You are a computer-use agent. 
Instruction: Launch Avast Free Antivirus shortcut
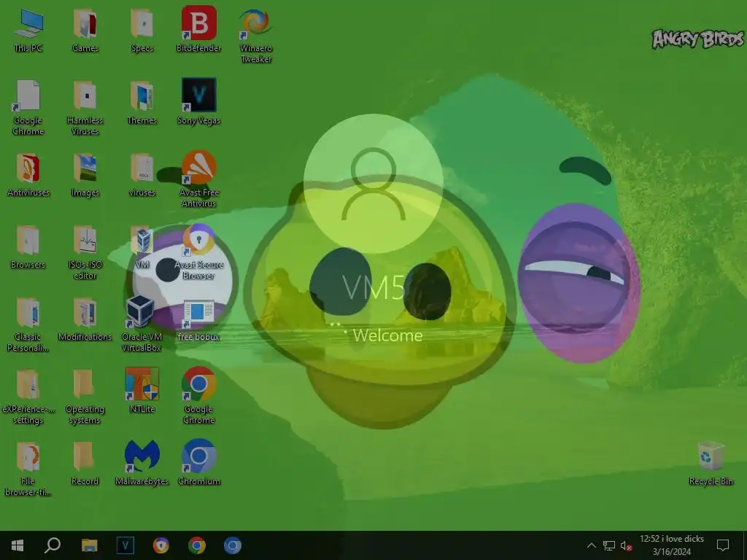click(x=198, y=179)
